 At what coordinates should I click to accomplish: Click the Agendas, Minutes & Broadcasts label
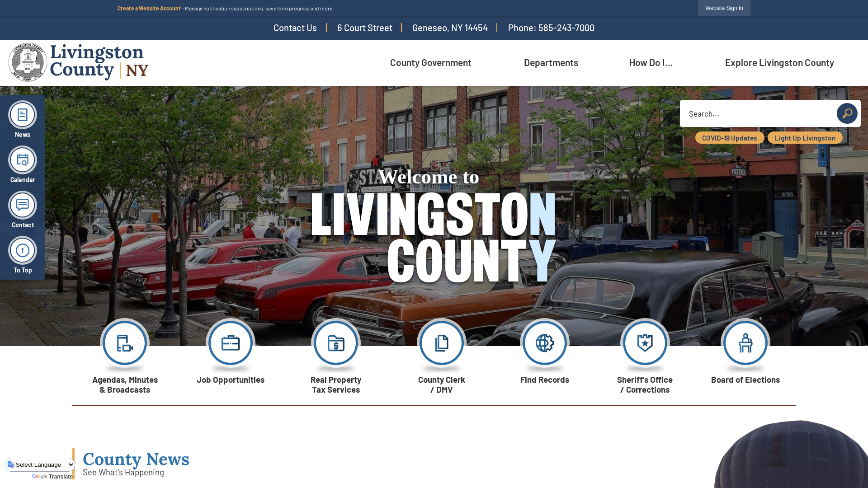pyautogui.click(x=125, y=385)
